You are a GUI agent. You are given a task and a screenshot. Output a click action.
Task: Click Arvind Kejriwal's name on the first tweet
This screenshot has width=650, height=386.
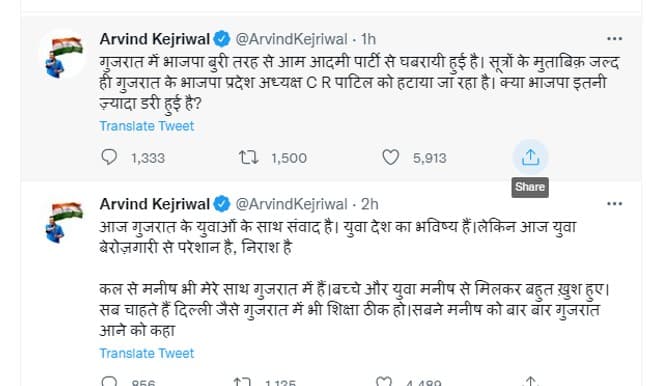(155, 39)
